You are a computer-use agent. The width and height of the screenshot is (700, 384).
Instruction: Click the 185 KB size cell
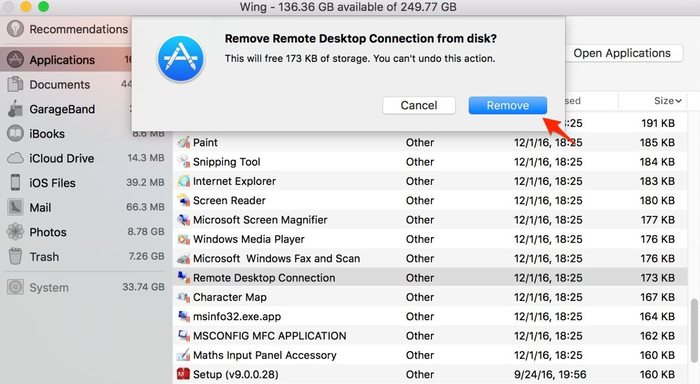[658, 142]
